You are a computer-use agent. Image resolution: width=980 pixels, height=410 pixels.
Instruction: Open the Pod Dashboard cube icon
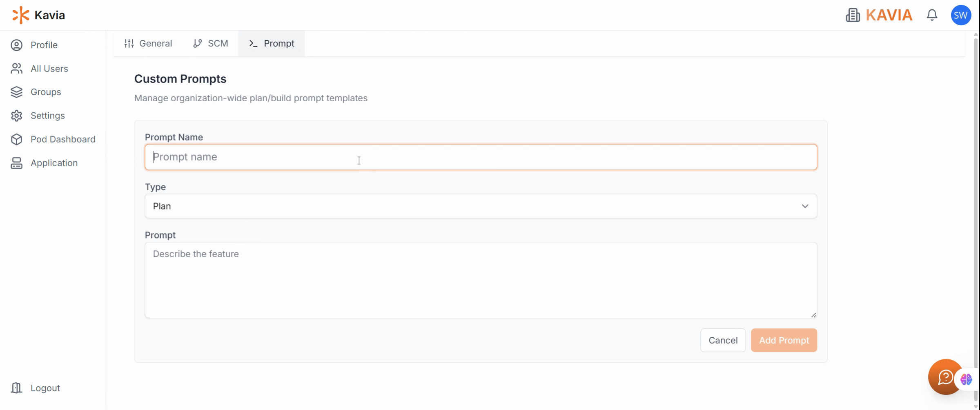pos(16,139)
